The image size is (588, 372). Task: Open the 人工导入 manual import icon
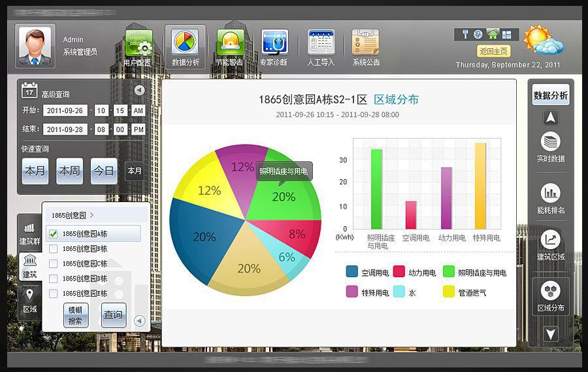click(x=321, y=43)
